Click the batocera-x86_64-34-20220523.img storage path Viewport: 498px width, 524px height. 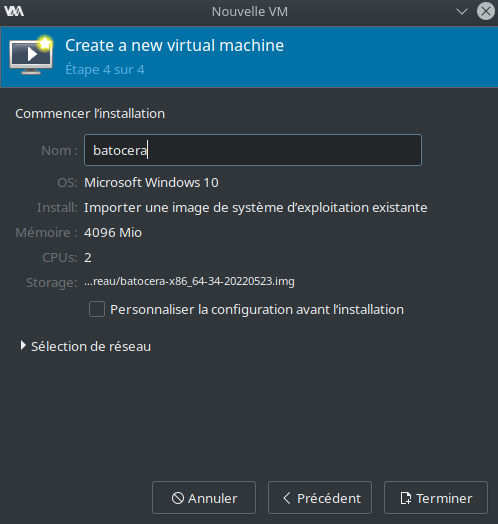point(190,281)
